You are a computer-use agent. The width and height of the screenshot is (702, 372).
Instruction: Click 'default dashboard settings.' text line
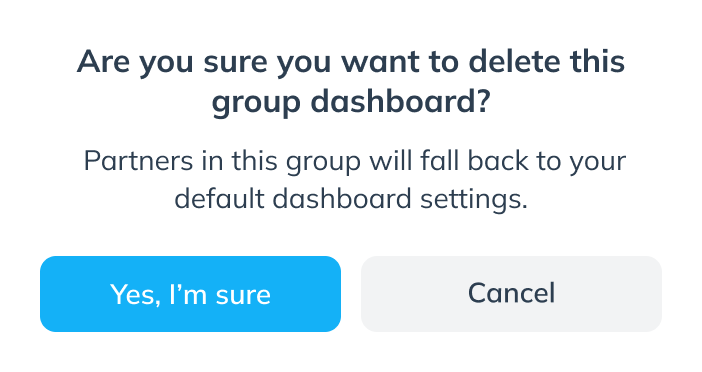(351, 199)
